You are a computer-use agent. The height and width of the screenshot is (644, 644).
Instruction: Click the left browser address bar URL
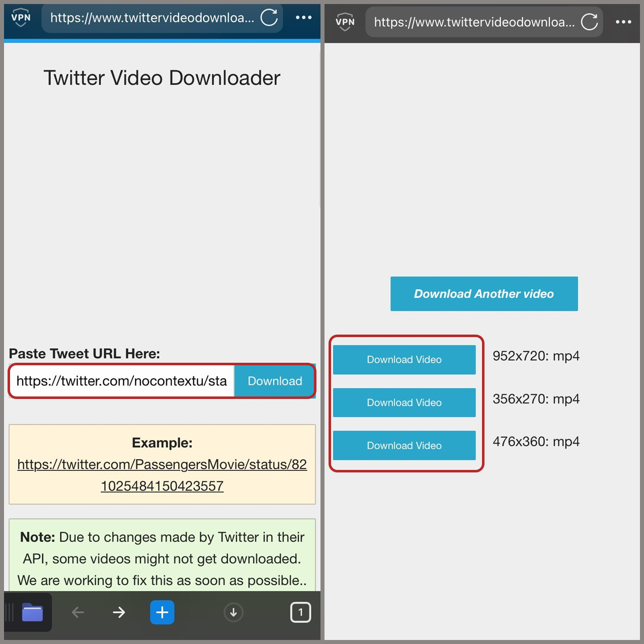coord(152,18)
